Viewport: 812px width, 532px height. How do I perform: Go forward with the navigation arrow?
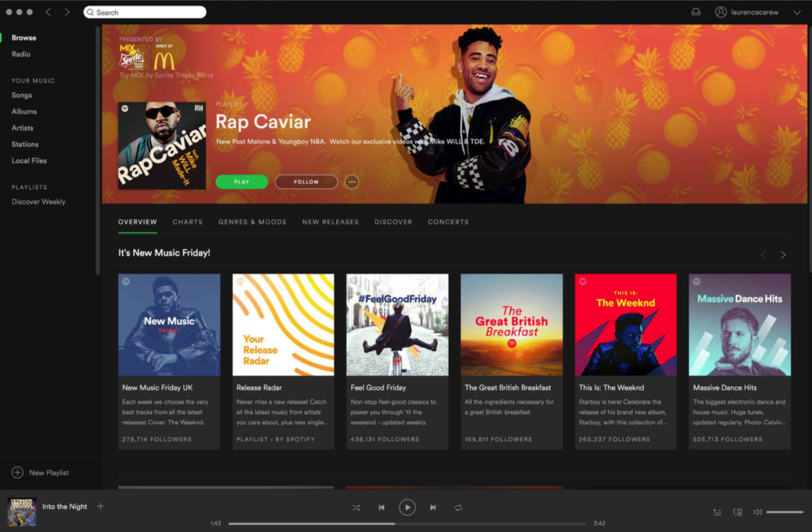[x=68, y=12]
